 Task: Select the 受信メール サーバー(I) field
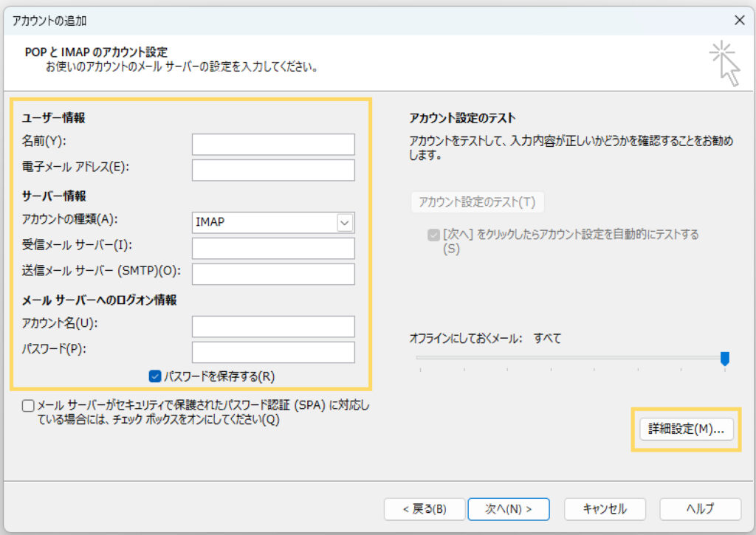coord(273,248)
